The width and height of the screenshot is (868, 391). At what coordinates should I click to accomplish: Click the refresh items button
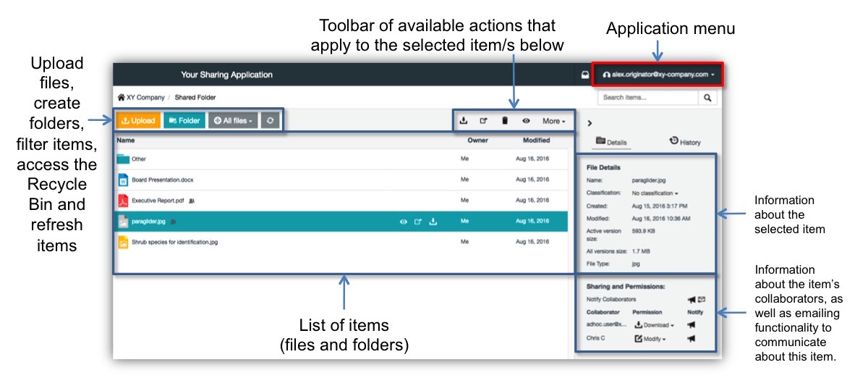click(x=270, y=121)
